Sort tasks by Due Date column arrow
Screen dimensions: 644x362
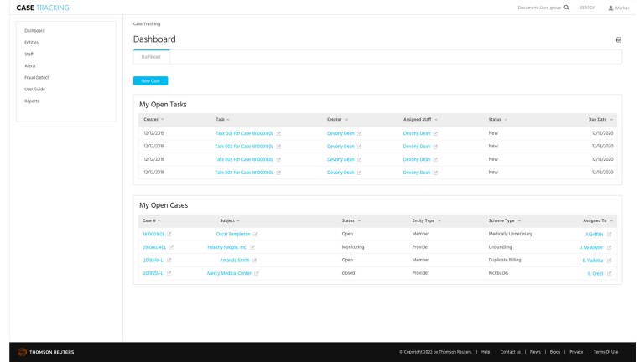pyautogui.click(x=610, y=120)
